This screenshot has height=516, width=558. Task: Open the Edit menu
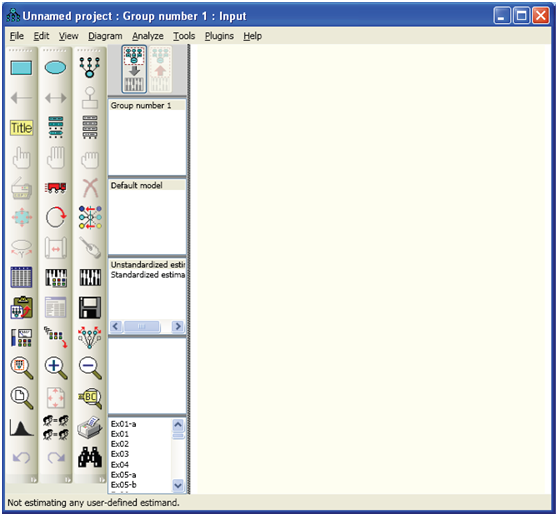point(41,36)
